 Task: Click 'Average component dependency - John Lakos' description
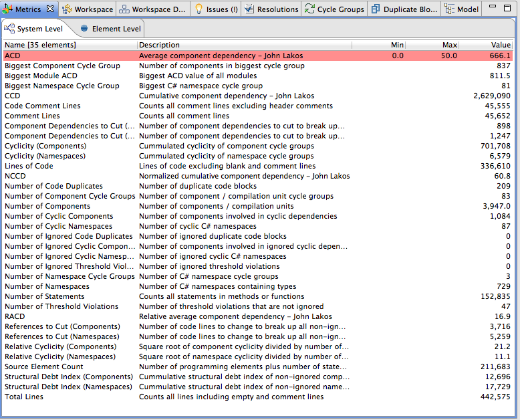(x=221, y=56)
